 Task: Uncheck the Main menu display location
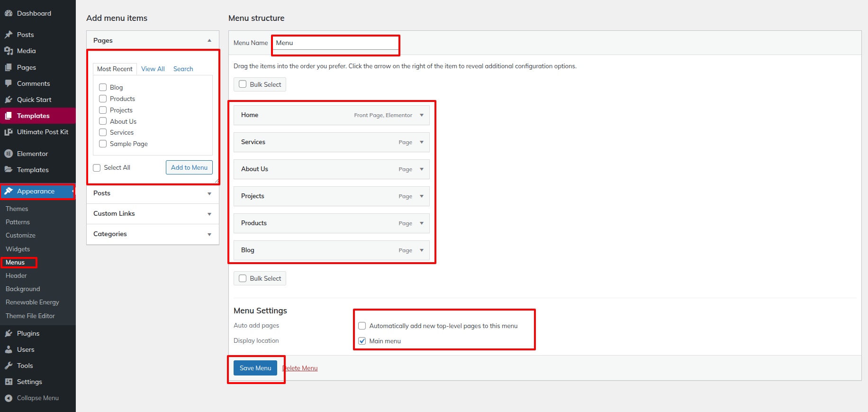(362, 341)
